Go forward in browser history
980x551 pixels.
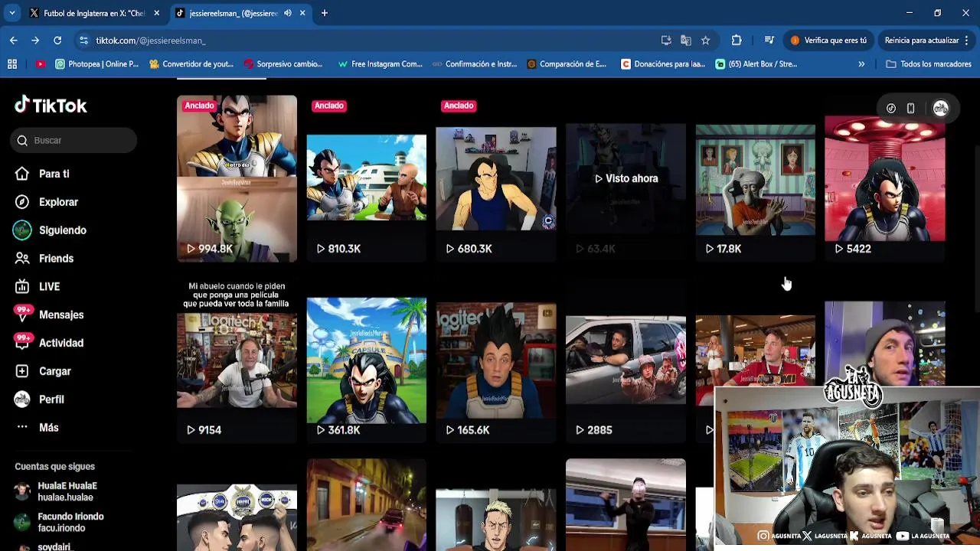pyautogui.click(x=35, y=40)
